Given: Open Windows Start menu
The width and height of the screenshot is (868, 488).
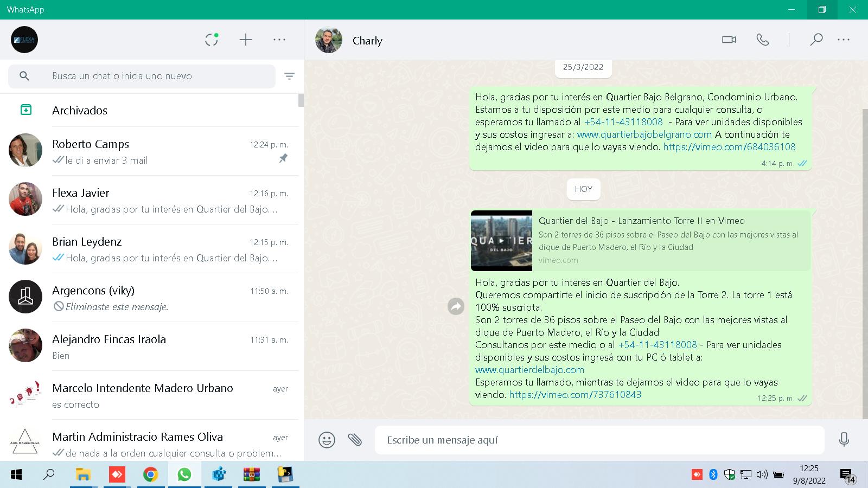Looking at the screenshot, I should pos(16,475).
